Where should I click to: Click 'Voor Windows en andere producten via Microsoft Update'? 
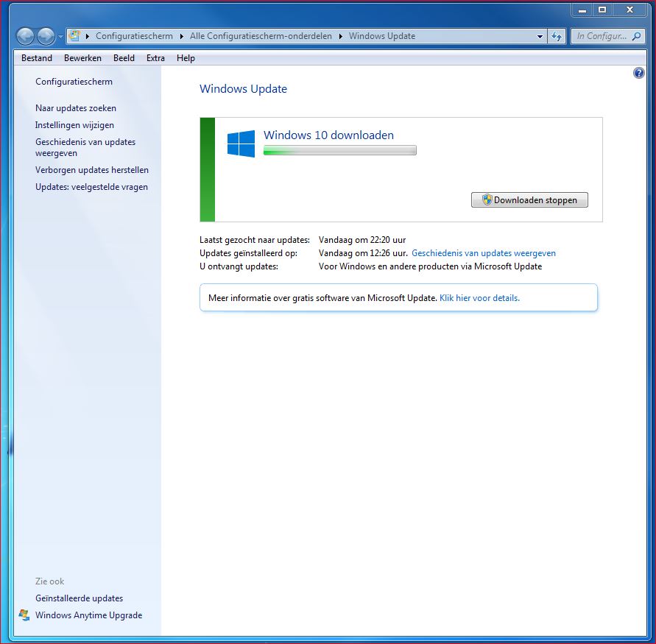(430, 266)
